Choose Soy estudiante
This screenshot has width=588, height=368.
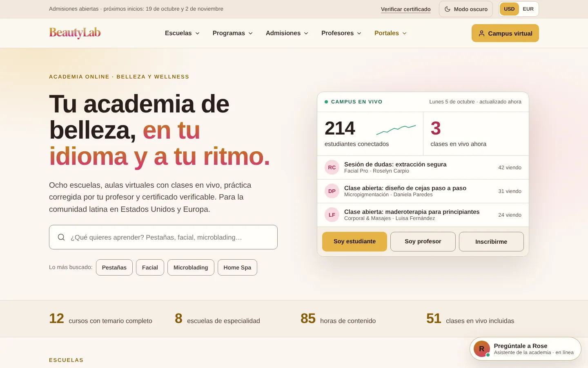point(354,242)
